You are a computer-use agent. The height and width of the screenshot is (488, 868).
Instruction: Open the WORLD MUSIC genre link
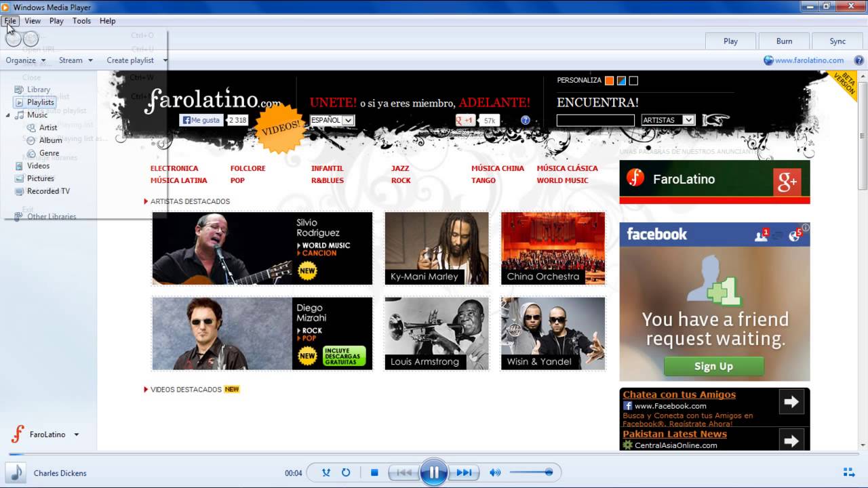pos(563,180)
